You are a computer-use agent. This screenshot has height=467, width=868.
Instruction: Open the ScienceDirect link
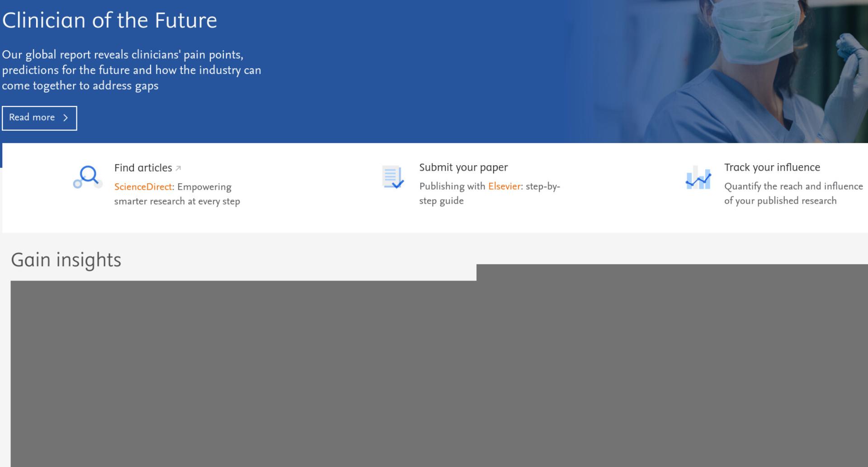(x=143, y=187)
